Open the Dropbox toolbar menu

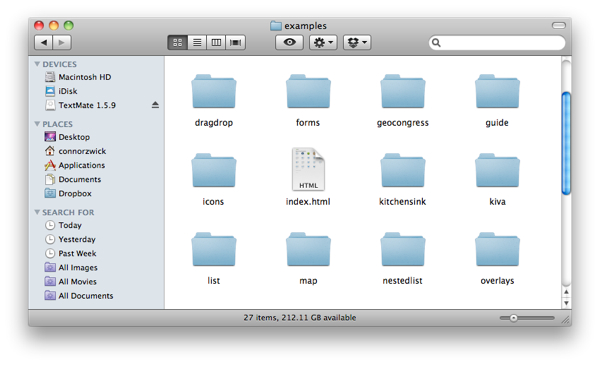[357, 42]
